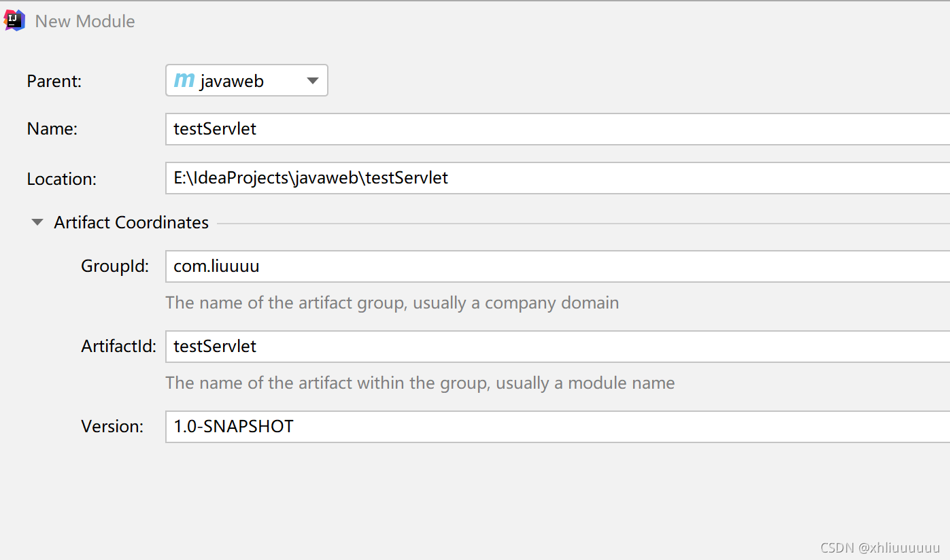Collapse the Artifact Coordinates disclosure triangle
The height and width of the screenshot is (560, 950).
click(x=38, y=222)
